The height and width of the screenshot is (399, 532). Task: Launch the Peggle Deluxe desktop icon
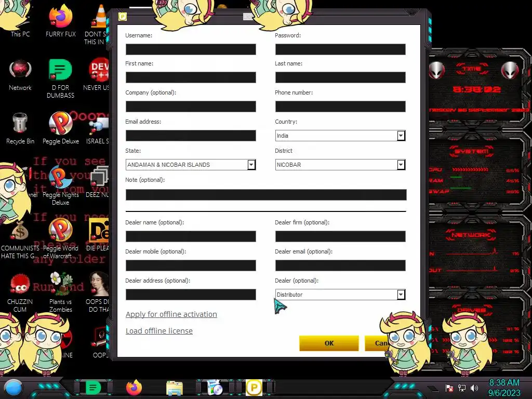coord(60,128)
